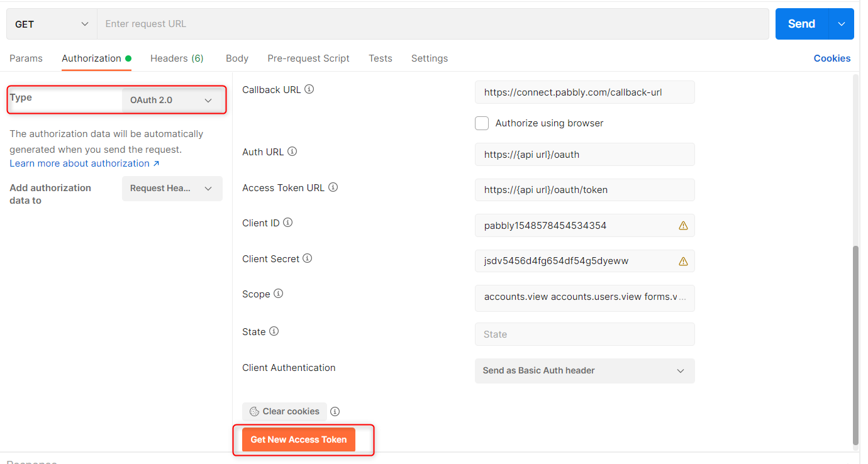Click the Client ID info icon

288,223
